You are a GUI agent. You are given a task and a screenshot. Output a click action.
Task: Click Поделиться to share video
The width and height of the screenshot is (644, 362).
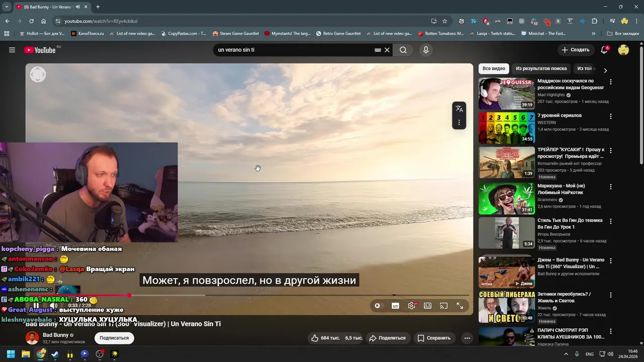tap(387, 338)
